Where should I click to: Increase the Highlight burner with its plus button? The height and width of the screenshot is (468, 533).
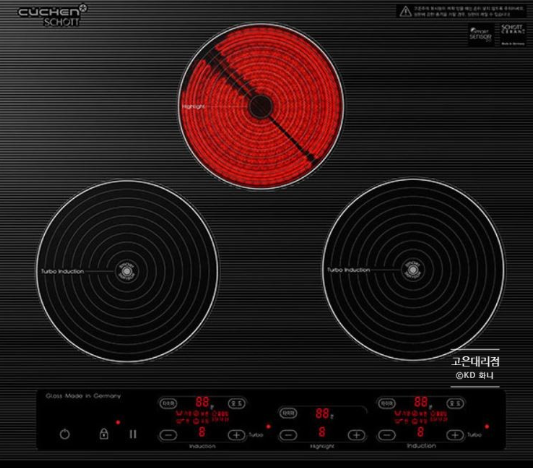coord(357,435)
